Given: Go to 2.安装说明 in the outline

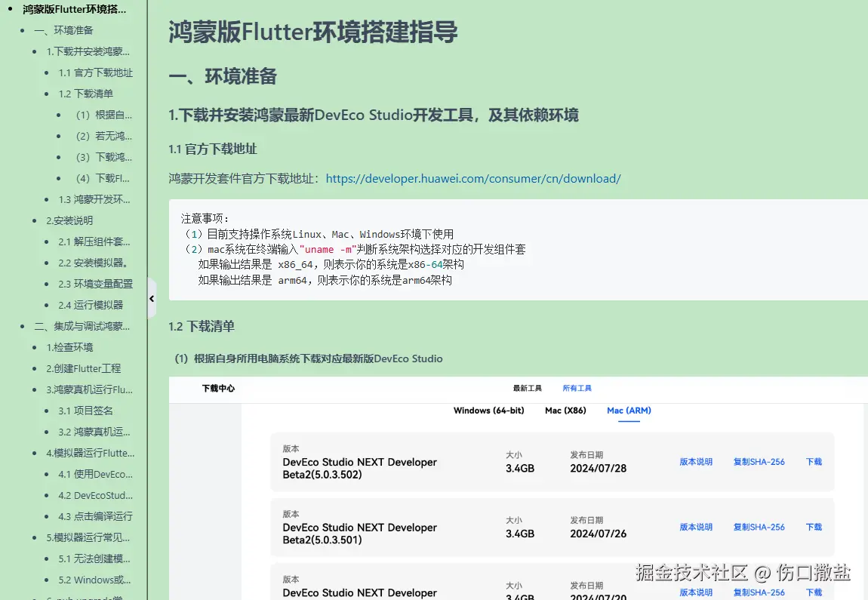Looking at the screenshot, I should tap(69, 220).
